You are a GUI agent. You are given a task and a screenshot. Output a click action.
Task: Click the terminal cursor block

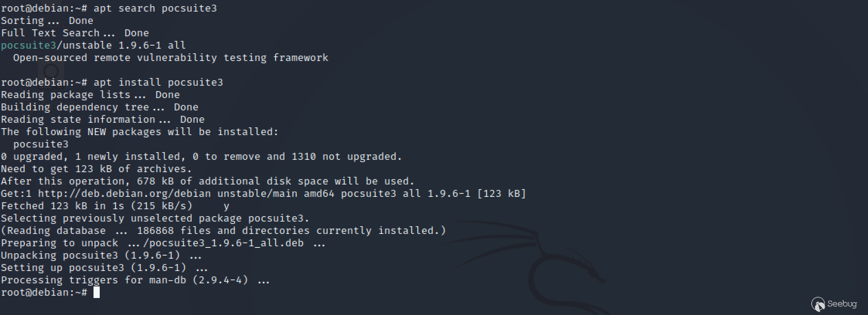(97, 293)
